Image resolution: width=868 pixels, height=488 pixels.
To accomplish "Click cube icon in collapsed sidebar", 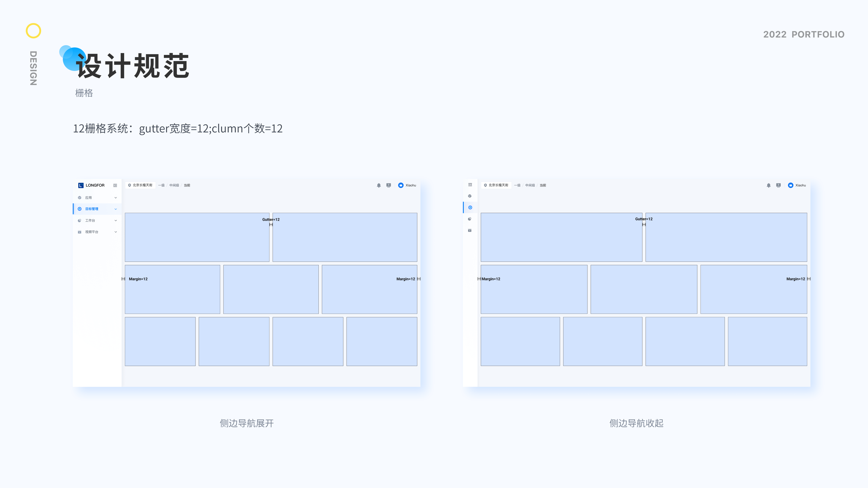I will tap(470, 196).
